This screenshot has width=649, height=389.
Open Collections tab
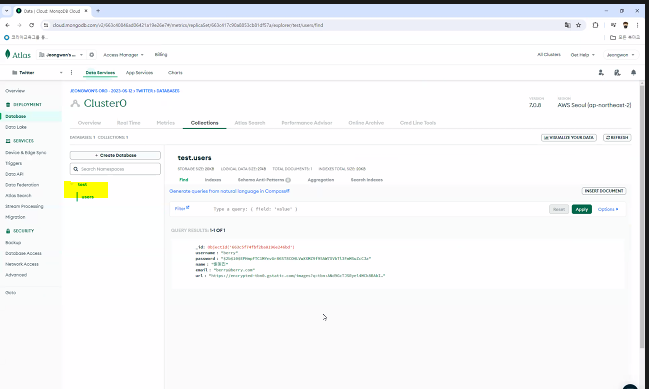[x=204, y=123]
